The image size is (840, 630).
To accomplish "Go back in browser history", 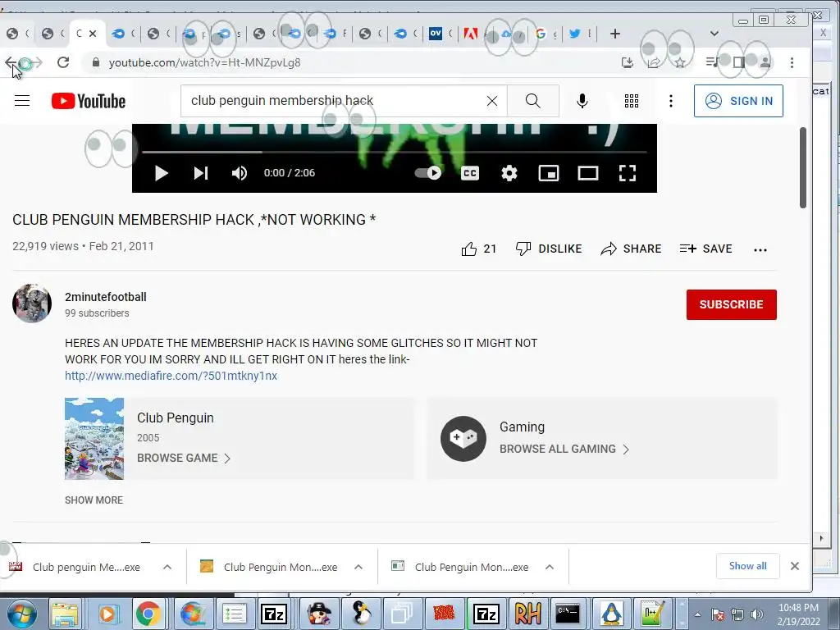I will tap(11, 62).
